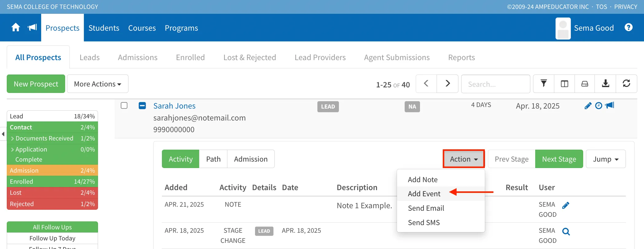The image size is (644, 249).
Task: Open Sarah Jones prospect link
Action: (174, 106)
